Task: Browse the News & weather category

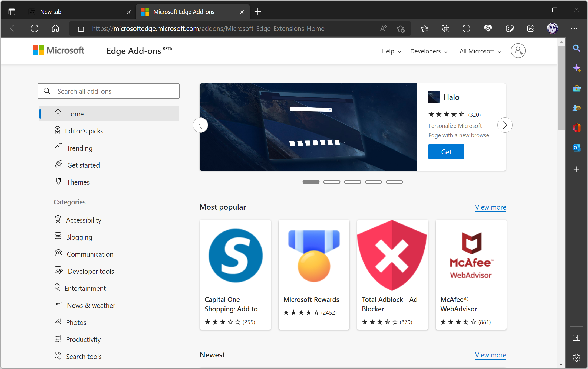Action: tap(85, 305)
